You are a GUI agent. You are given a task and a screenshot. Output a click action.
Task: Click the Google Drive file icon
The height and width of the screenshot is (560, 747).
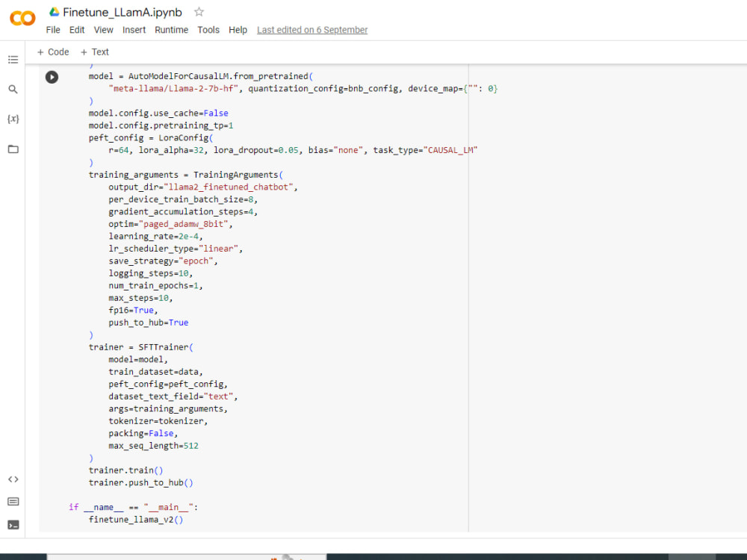55,12
